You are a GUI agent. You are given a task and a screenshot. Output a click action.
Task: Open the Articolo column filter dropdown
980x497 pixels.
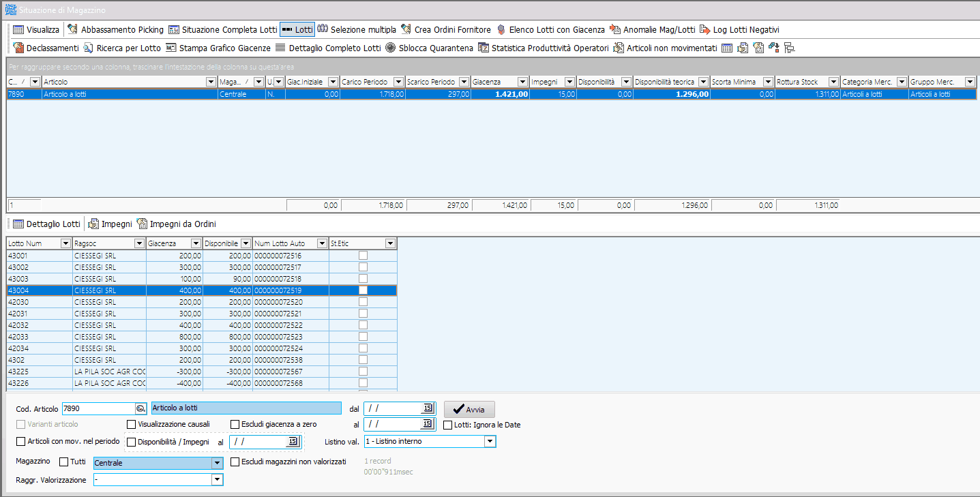click(211, 82)
